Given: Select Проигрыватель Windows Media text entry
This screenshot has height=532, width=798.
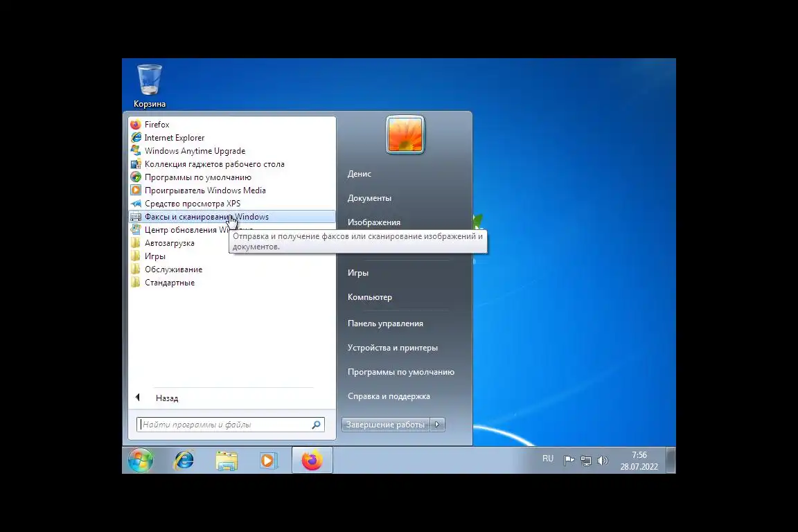Looking at the screenshot, I should (x=205, y=190).
